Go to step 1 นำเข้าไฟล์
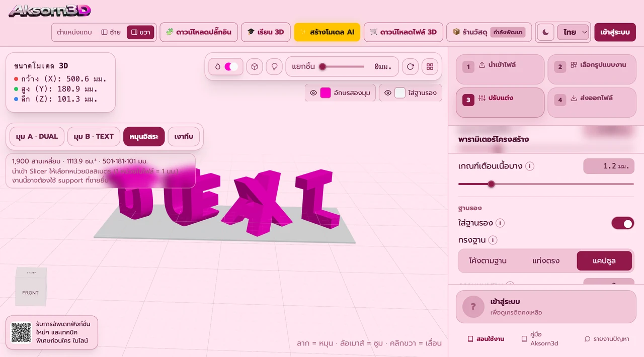The height and width of the screenshot is (357, 644). tap(500, 69)
